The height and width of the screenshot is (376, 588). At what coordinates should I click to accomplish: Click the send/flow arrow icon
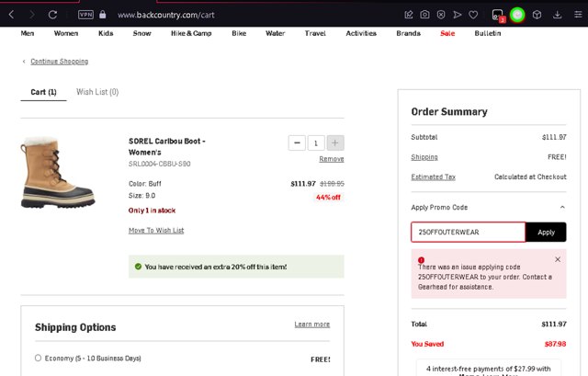(457, 15)
